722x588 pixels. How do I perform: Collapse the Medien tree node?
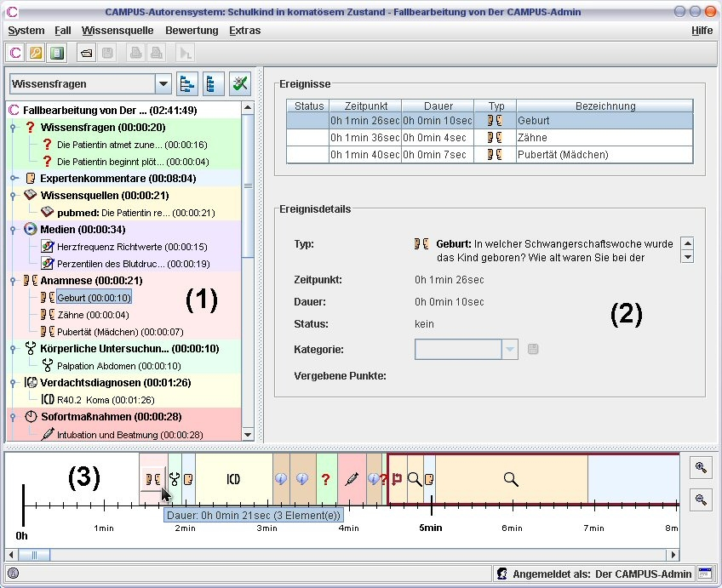(x=13, y=230)
